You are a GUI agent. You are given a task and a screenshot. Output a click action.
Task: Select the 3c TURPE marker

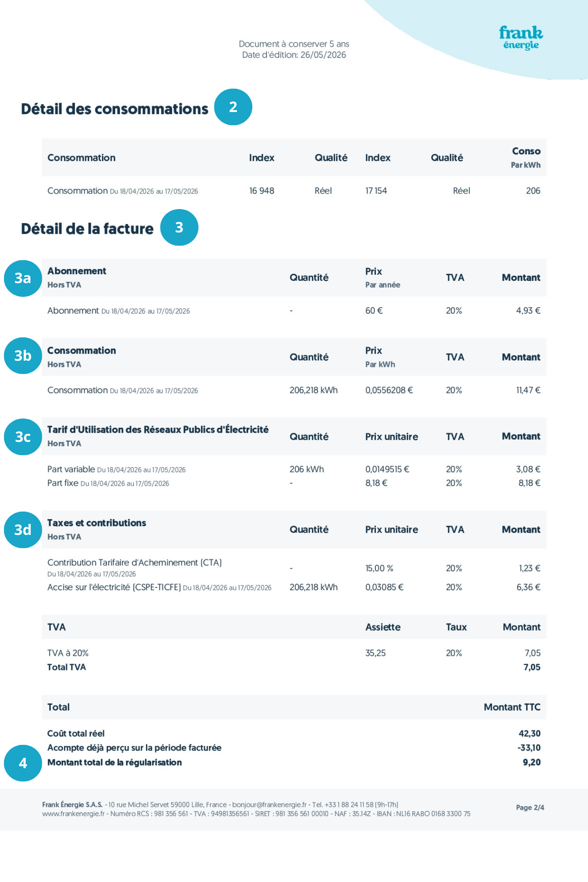click(x=23, y=437)
